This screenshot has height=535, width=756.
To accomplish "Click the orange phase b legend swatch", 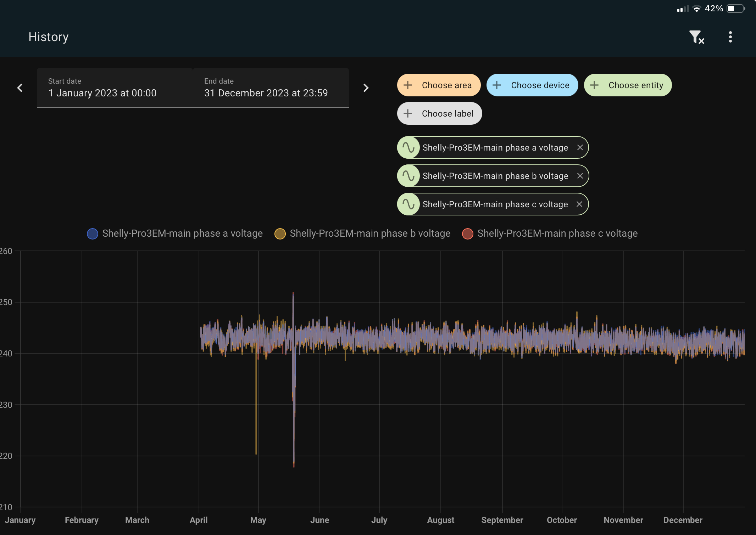I will [x=280, y=234].
